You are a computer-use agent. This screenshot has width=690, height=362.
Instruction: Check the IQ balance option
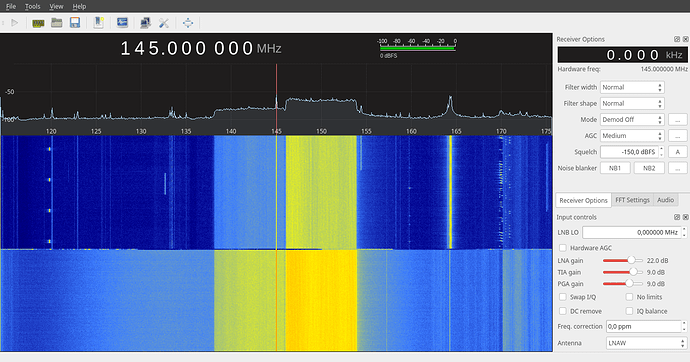click(629, 311)
